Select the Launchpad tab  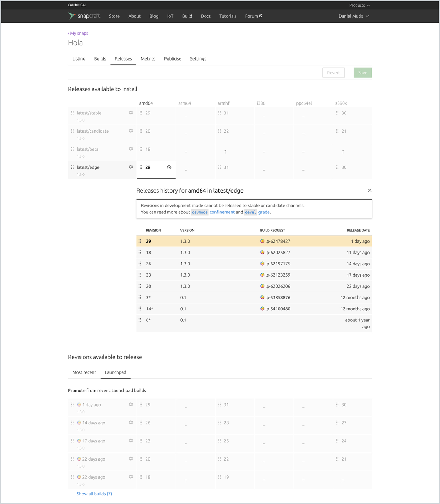point(115,372)
